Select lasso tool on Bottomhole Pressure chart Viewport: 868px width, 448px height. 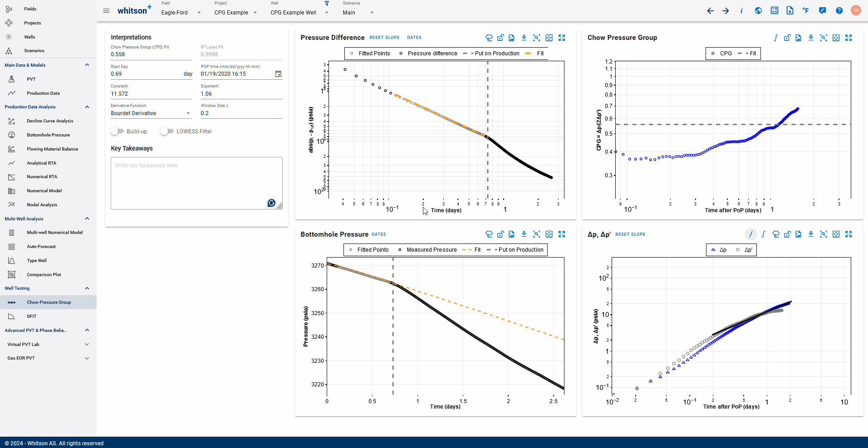(x=489, y=234)
